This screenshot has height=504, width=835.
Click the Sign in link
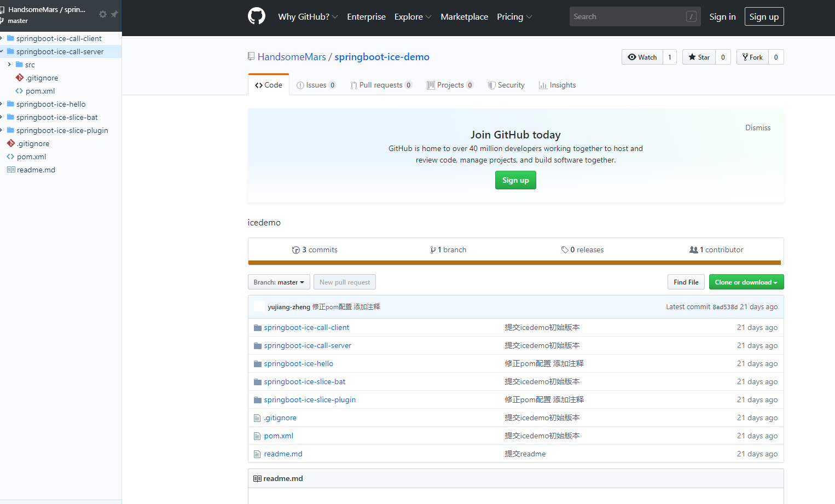[x=722, y=16]
